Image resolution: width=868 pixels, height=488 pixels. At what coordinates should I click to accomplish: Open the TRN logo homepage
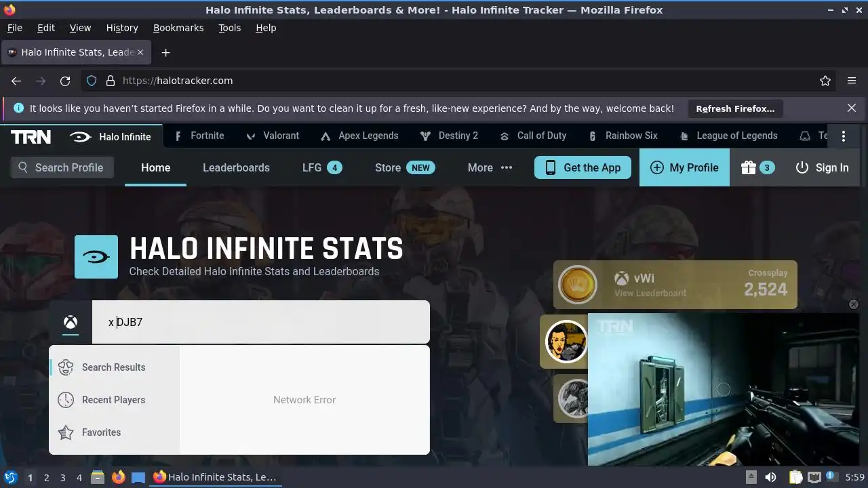31,137
